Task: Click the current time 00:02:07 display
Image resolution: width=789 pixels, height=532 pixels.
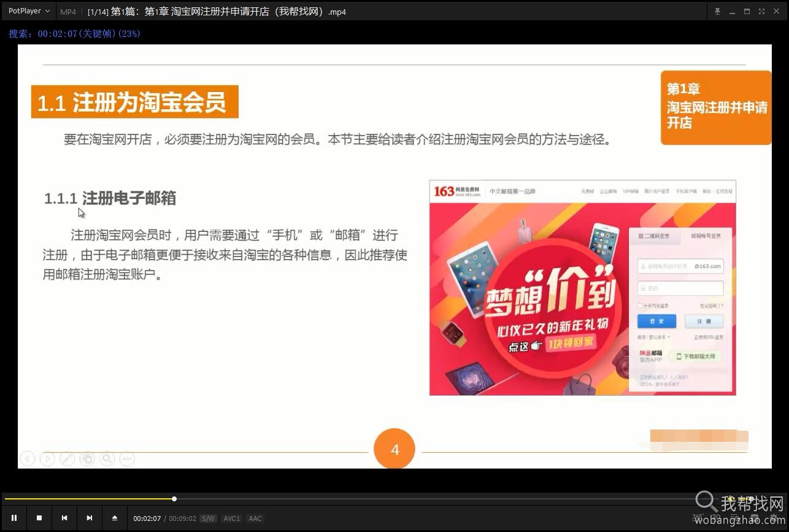Action: 147,519
